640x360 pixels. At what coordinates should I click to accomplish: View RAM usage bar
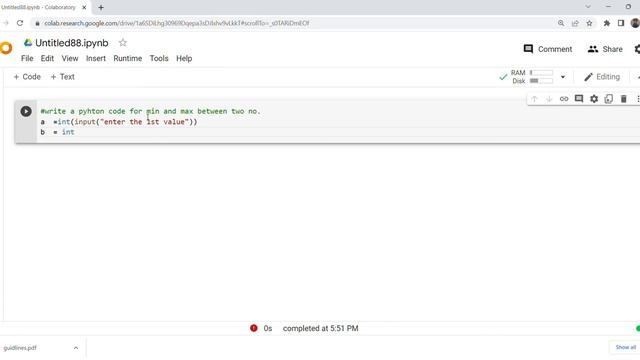click(541, 73)
